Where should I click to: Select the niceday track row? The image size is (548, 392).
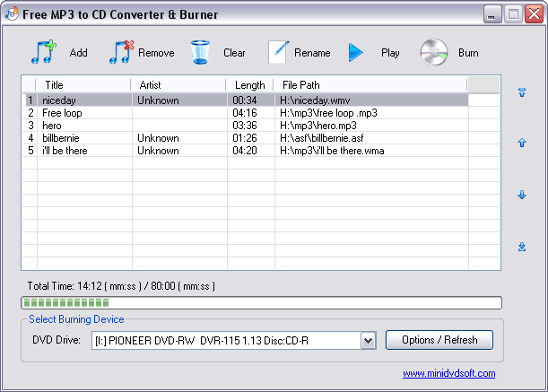tap(246, 100)
